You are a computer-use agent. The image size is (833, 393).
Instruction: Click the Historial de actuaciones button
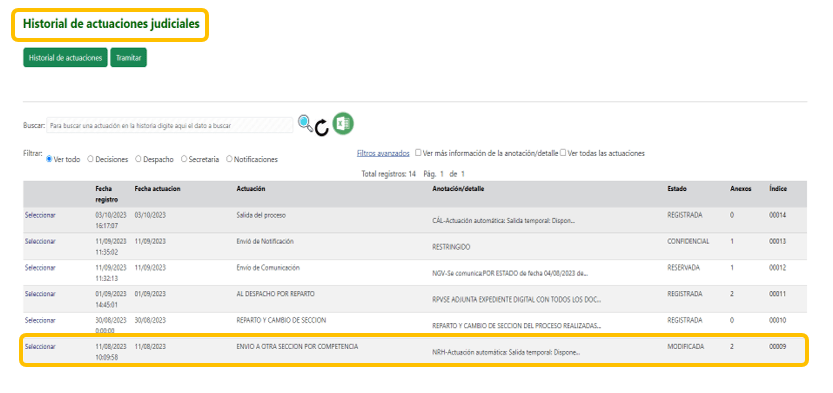coord(65,58)
